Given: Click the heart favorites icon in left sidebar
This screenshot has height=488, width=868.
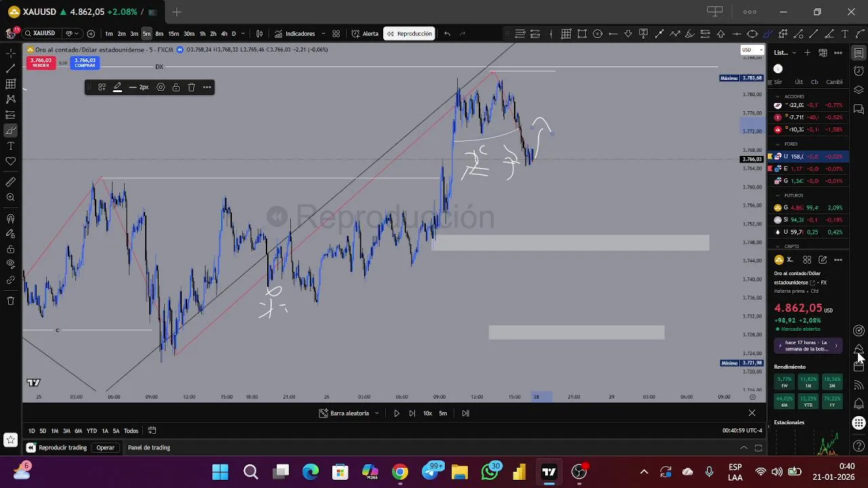Looking at the screenshot, I should 10,161.
